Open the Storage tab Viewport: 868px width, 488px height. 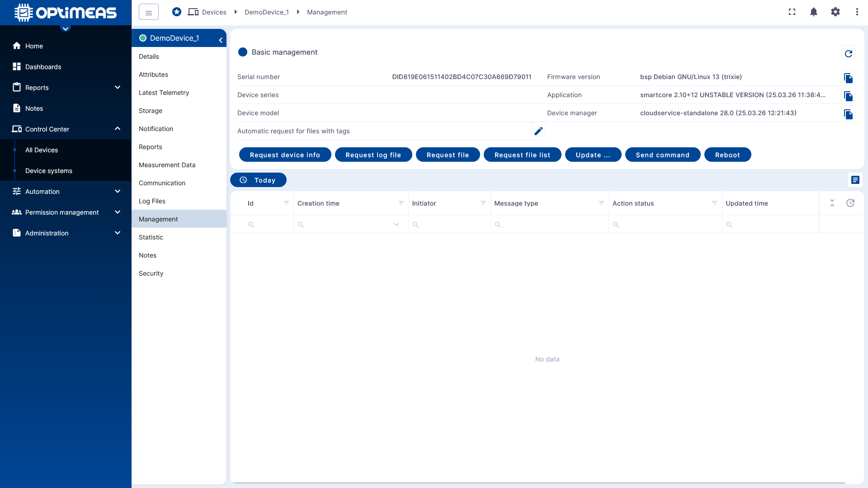point(179,111)
